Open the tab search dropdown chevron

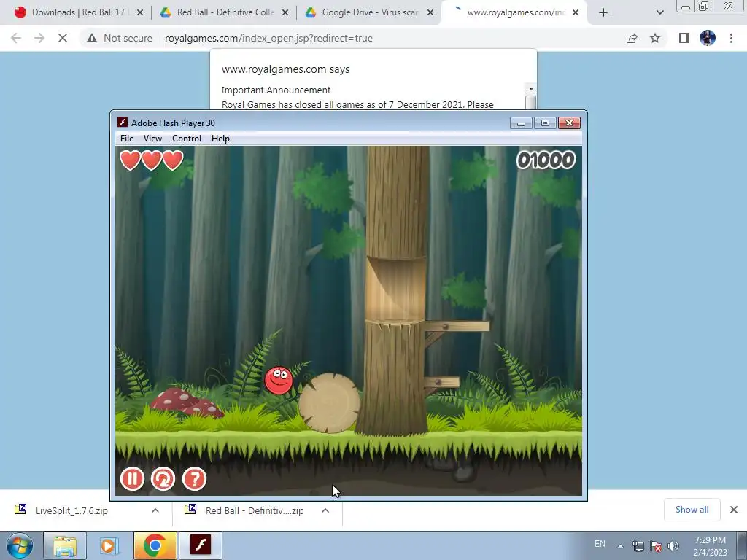tap(659, 13)
